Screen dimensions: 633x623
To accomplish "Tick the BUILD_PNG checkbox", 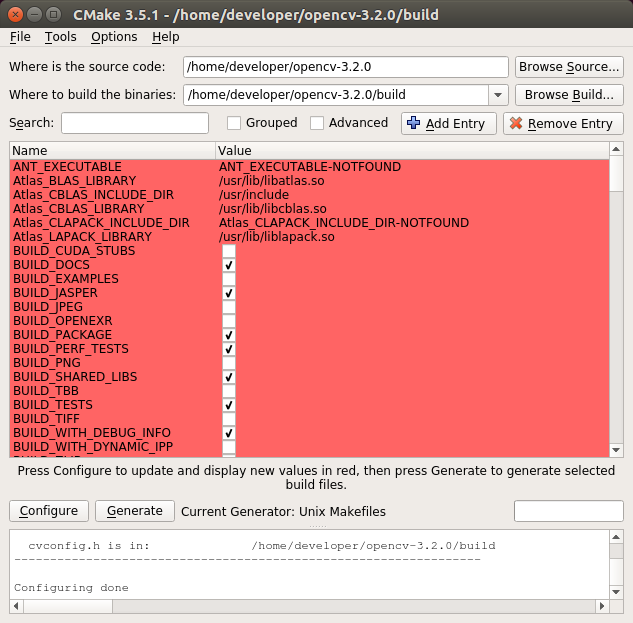I will pos(229,363).
